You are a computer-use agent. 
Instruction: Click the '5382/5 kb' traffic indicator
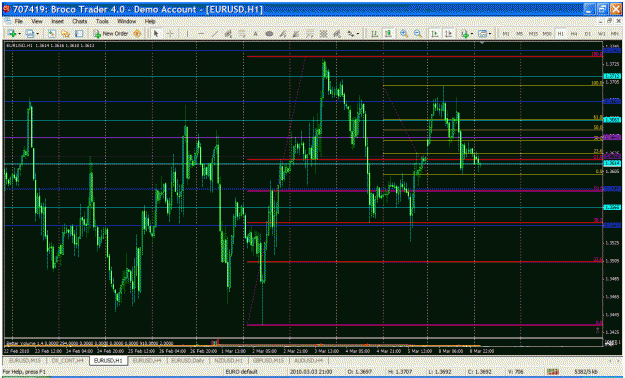pyautogui.click(x=586, y=372)
